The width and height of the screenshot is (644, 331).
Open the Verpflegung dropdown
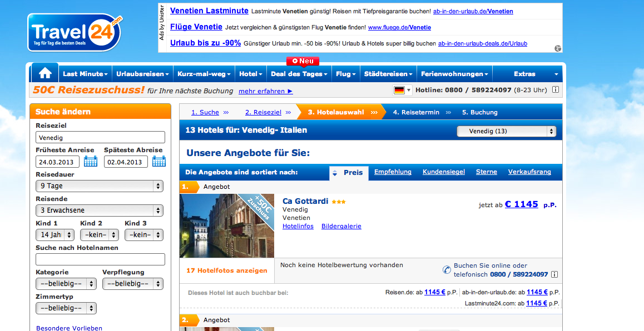[x=132, y=284]
